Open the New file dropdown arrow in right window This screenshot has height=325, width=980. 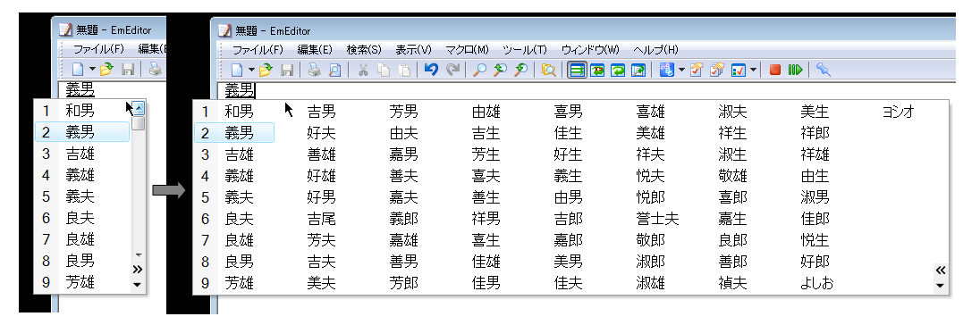click(251, 70)
